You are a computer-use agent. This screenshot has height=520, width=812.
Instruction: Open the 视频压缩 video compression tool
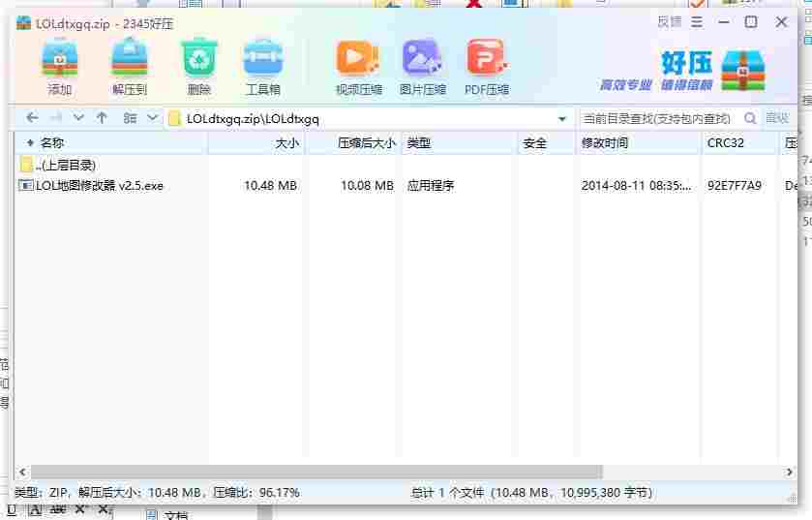pyautogui.click(x=358, y=67)
